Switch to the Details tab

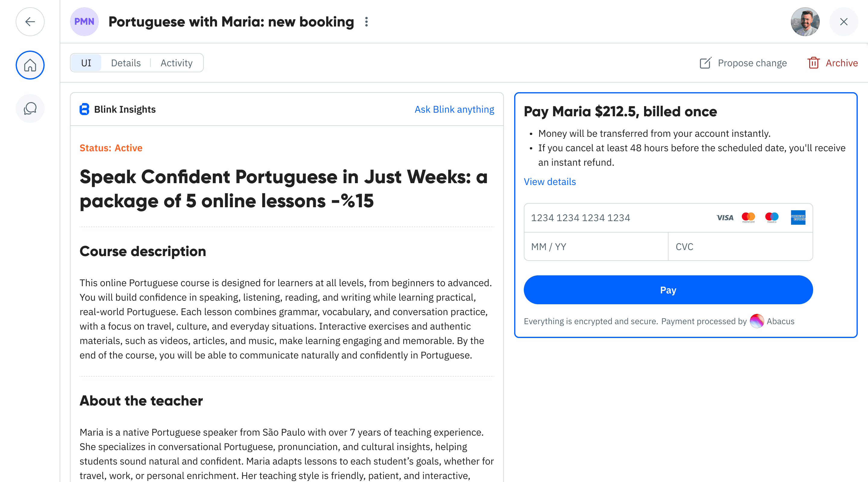126,63
